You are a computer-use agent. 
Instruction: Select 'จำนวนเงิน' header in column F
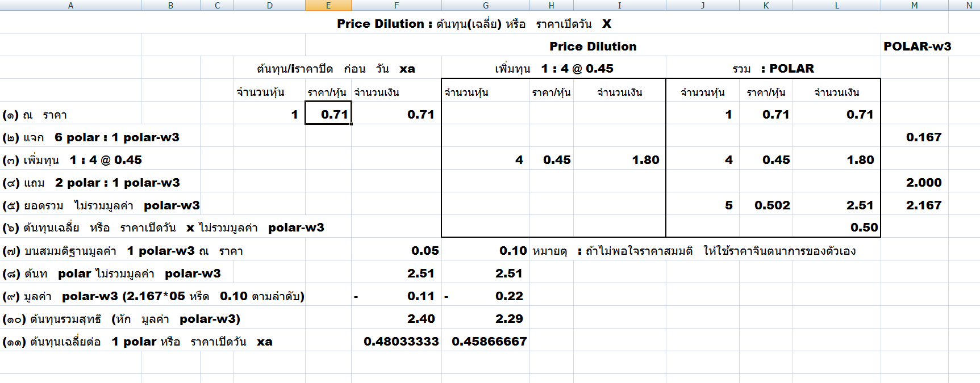[377, 92]
